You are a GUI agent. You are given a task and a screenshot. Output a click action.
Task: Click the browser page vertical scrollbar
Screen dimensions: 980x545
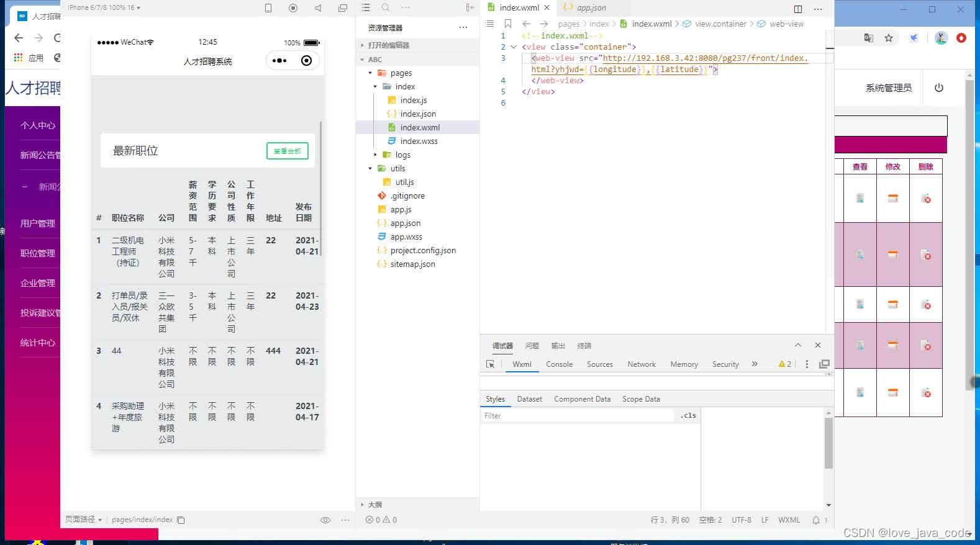(969, 235)
